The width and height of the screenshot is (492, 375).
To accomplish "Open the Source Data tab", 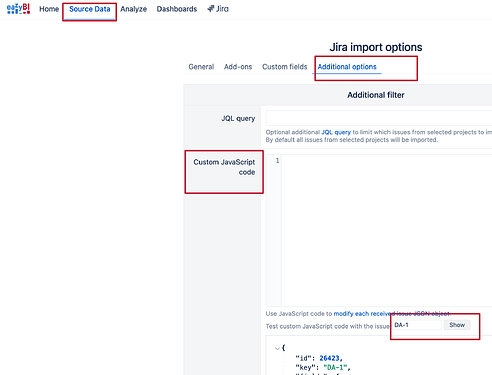I will pos(90,9).
